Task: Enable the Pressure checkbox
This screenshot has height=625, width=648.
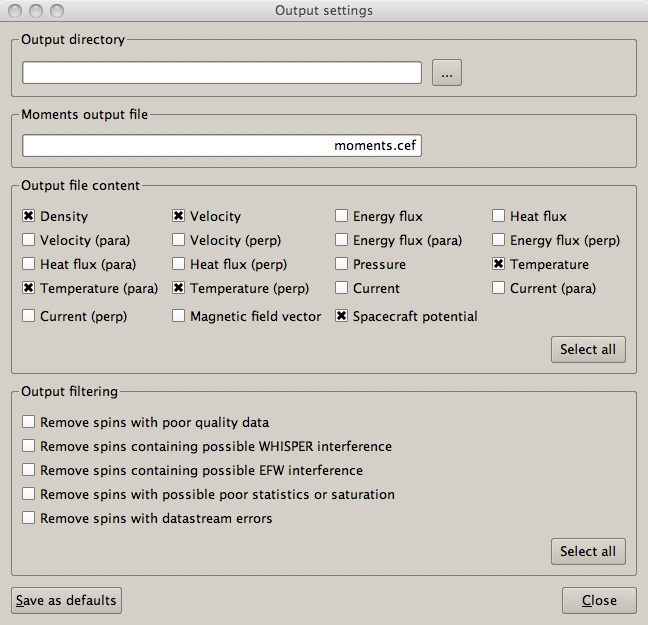Action: click(341, 264)
